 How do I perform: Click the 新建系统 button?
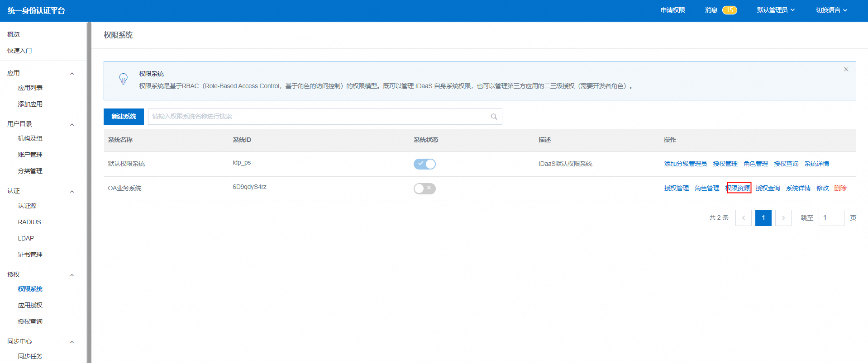click(124, 117)
